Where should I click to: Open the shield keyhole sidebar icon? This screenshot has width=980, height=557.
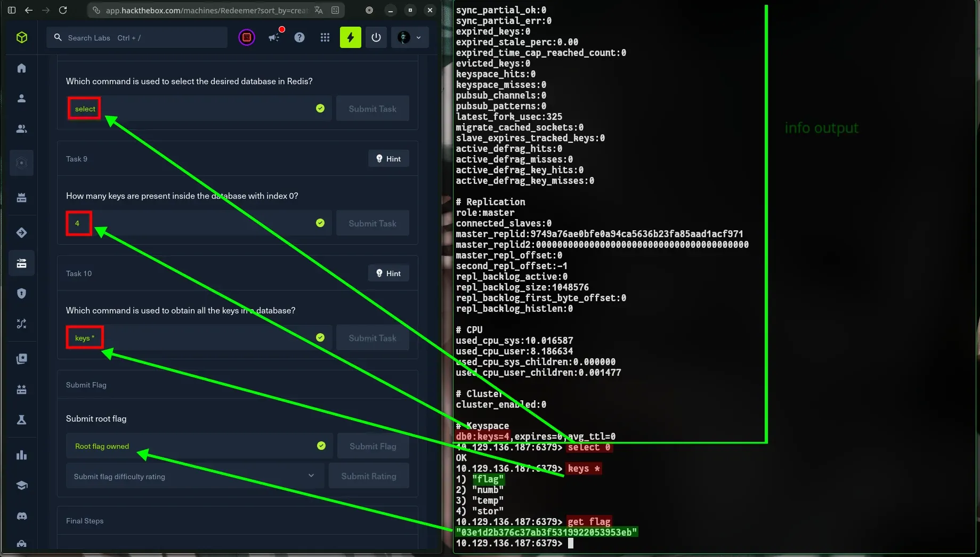(x=21, y=293)
